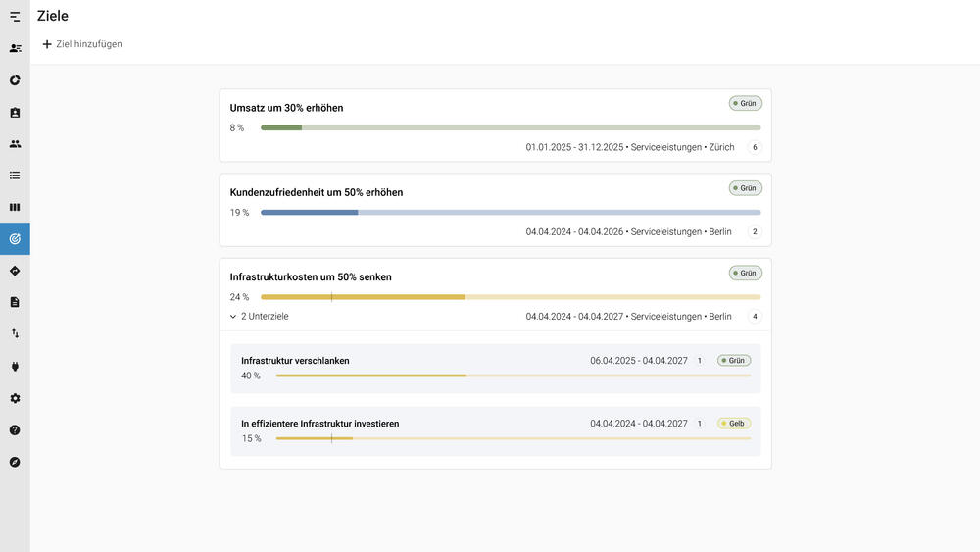Open the directions diamond sidebar icon
Viewport: 980px width, 552px height.
pos(15,271)
